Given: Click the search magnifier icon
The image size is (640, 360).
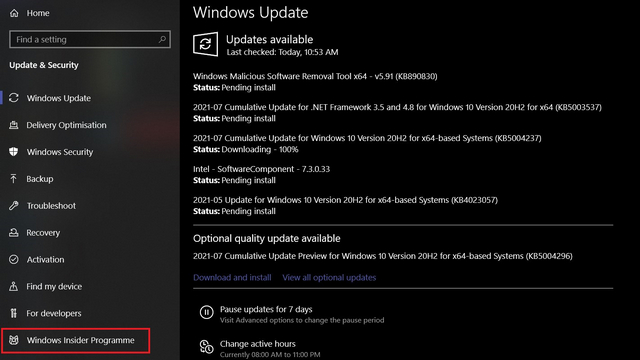Looking at the screenshot, I should pyautogui.click(x=162, y=39).
